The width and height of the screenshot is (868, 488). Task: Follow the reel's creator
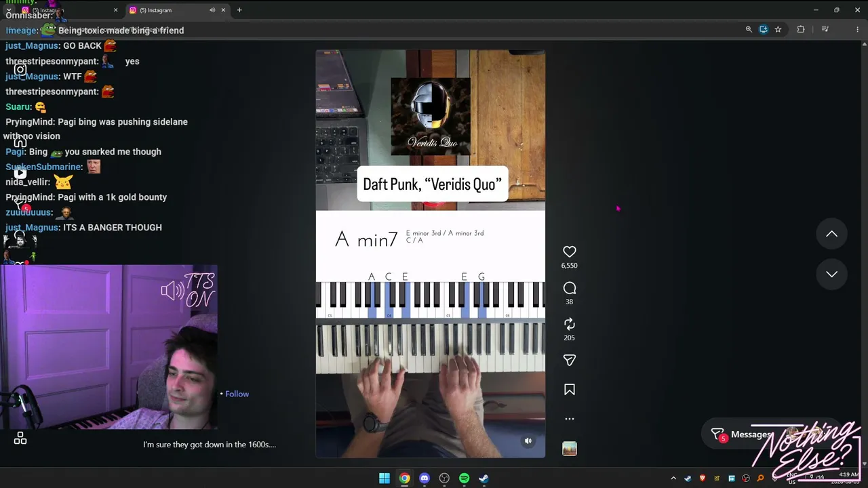pyautogui.click(x=237, y=394)
